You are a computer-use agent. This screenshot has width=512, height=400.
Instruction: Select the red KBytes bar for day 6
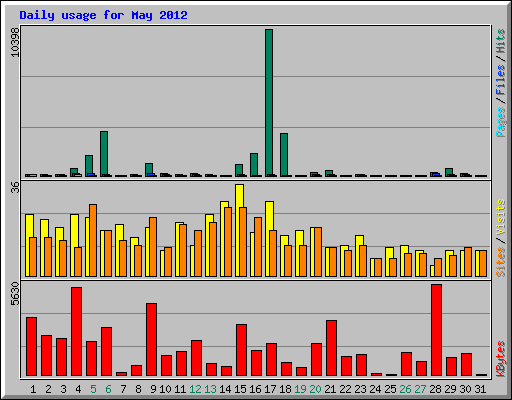pyautogui.click(x=106, y=352)
